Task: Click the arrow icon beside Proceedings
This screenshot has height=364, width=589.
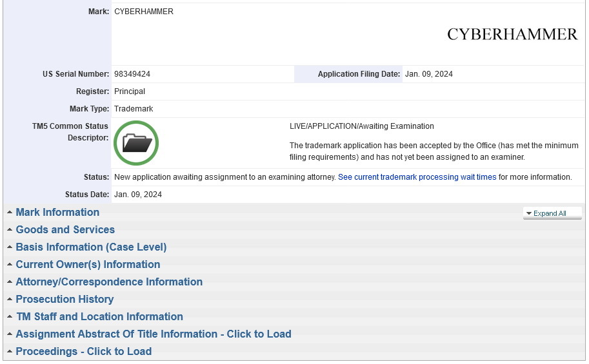Action: coord(10,352)
